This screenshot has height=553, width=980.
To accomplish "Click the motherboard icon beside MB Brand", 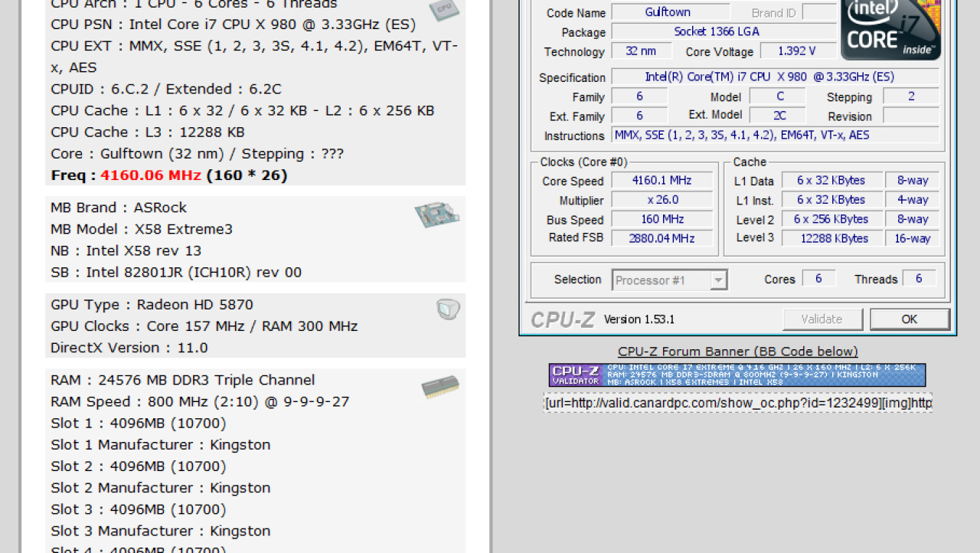I will tap(436, 215).
